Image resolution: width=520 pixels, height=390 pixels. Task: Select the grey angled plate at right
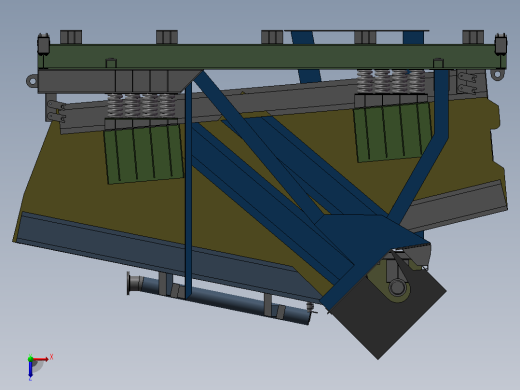[457, 205]
